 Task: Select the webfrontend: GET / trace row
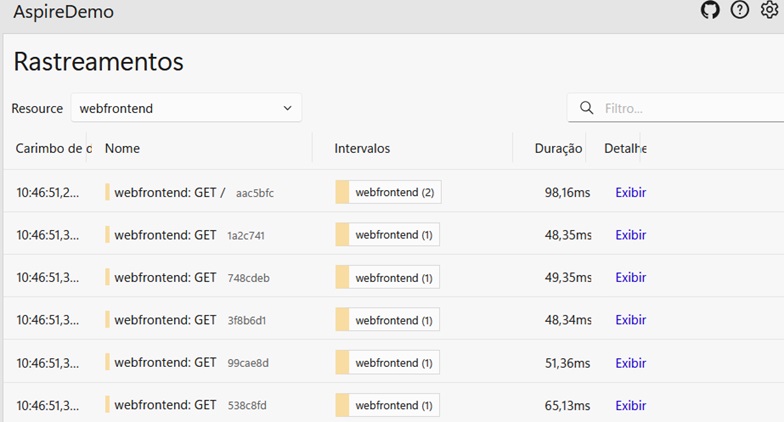394,192
